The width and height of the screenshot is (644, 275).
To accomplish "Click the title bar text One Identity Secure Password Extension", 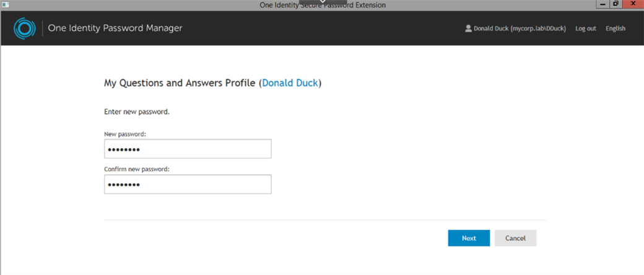I will 323,6.
